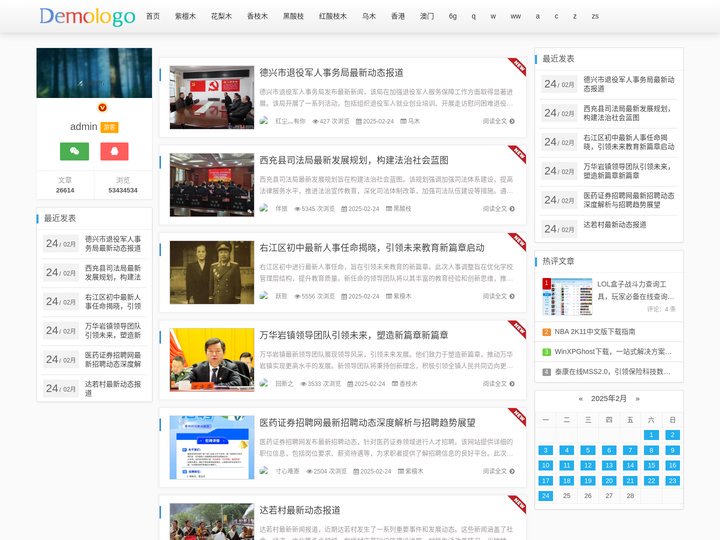Viewport: 720px width, 540px height.
Task: Open the green WeChat icon button
Action: pos(74,151)
